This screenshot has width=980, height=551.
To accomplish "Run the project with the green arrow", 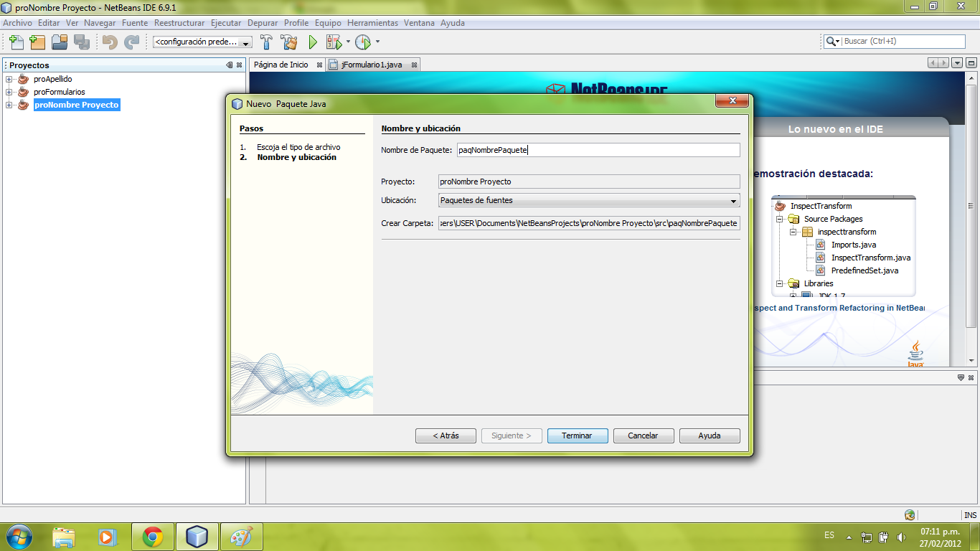I will coord(312,42).
